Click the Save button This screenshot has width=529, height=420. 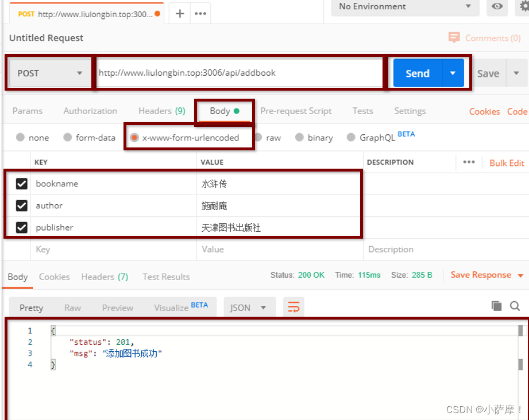pyautogui.click(x=488, y=73)
